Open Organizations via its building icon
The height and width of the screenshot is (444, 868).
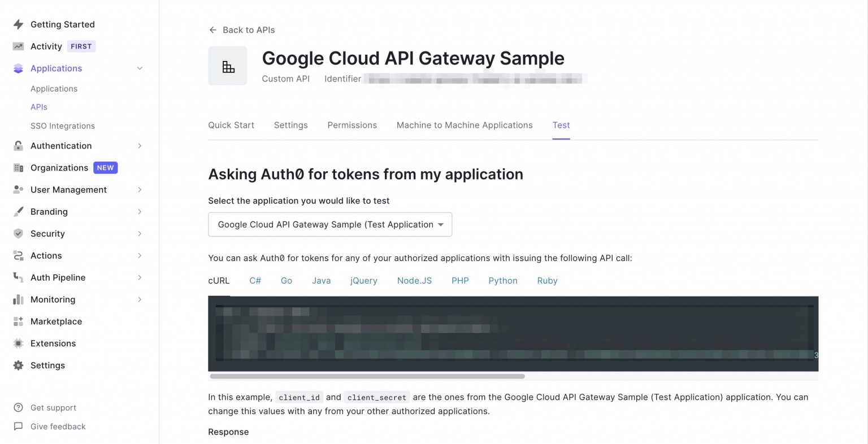[18, 168]
